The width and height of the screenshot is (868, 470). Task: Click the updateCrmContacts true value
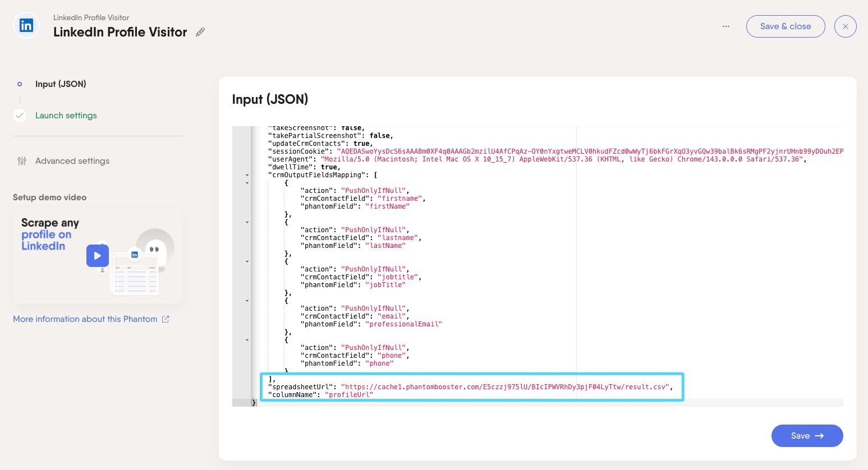tap(361, 144)
